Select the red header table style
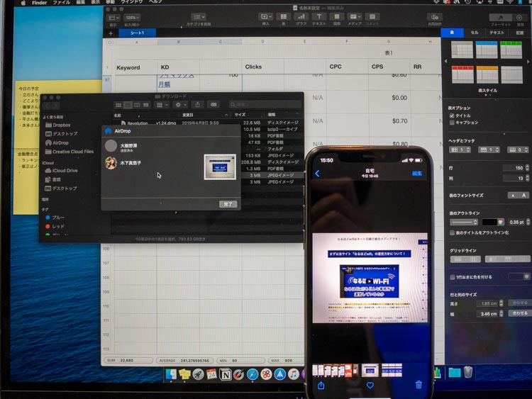This screenshot has width=532, height=399. 462,74
